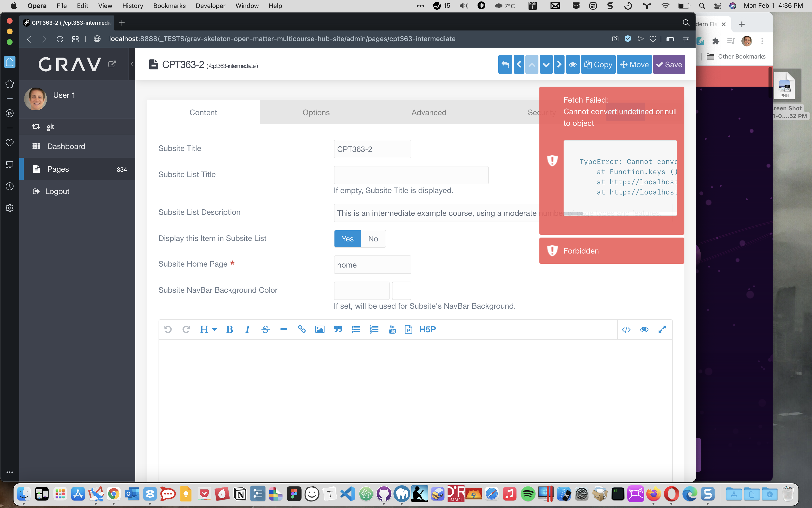Toggle editor preview eye icon
This screenshot has height=508, width=812.
coord(644,329)
